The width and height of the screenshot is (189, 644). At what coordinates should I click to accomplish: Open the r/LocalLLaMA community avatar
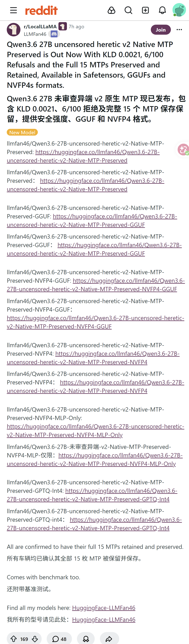(x=13, y=29)
